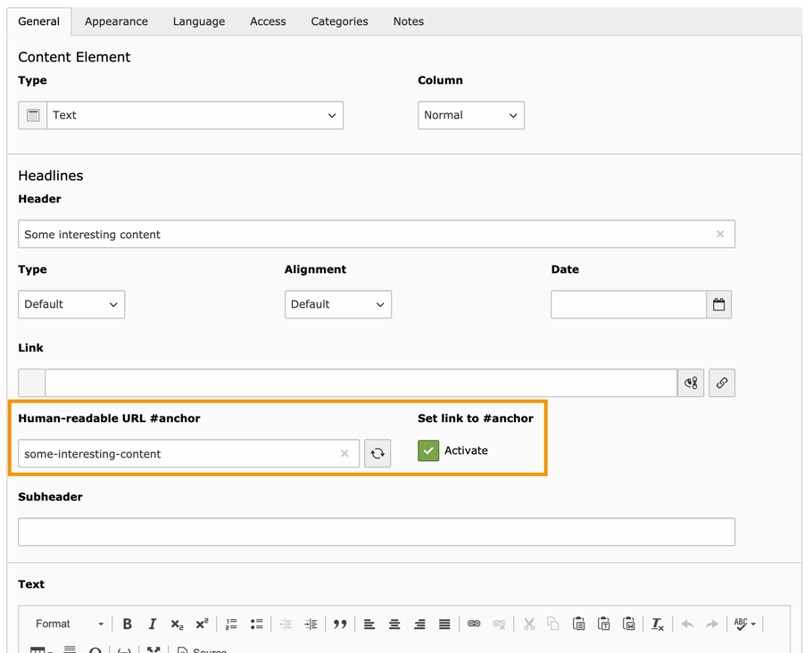This screenshot has width=812, height=653.
Task: Clear the Header field text
Action: pyautogui.click(x=720, y=234)
